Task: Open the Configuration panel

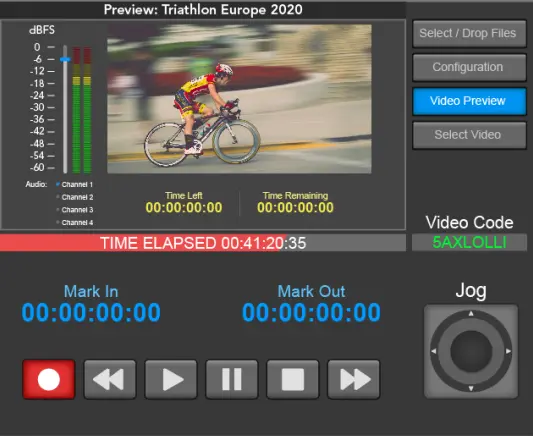Action: [469, 67]
